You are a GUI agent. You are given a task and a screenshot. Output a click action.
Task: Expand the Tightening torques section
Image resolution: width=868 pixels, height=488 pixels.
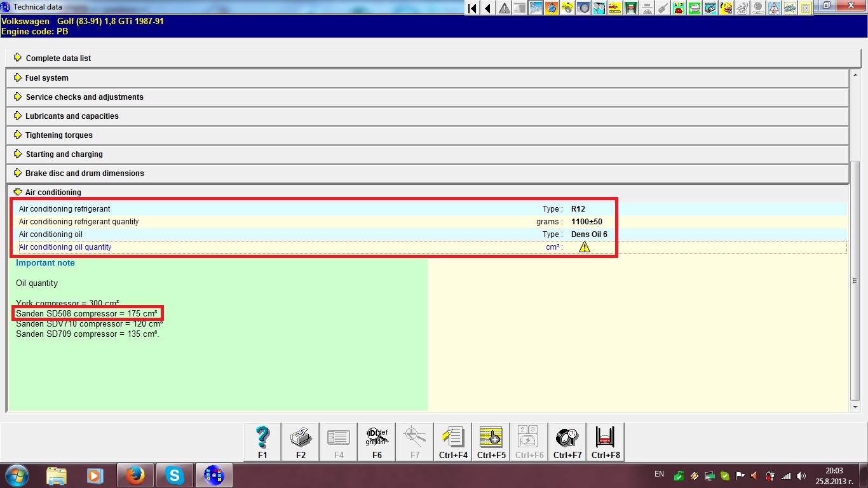pos(59,135)
